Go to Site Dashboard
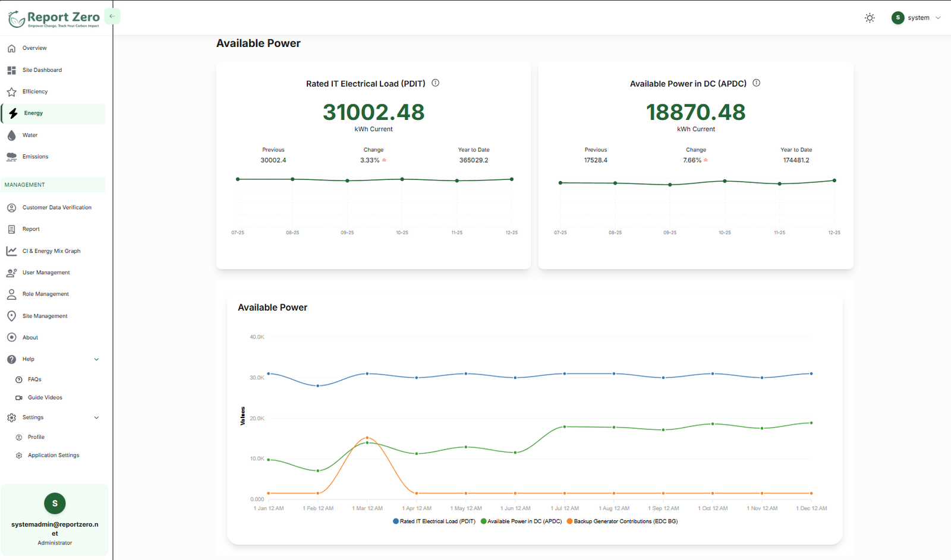Screen dimensions: 951x560 pos(42,70)
